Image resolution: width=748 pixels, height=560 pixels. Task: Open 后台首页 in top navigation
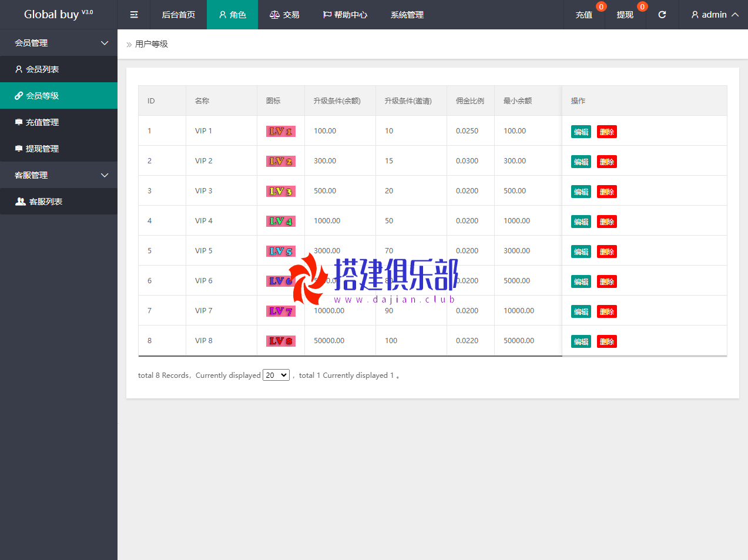179,15
